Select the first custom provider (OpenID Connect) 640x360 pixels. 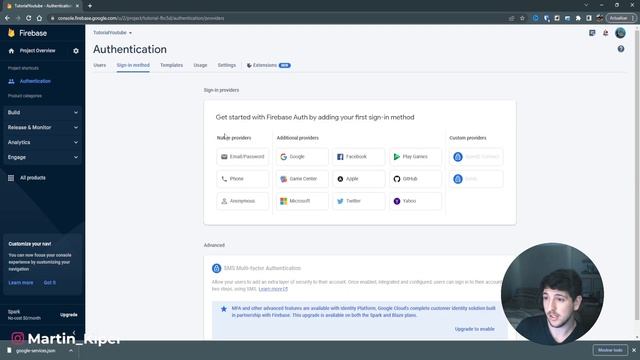476,157
